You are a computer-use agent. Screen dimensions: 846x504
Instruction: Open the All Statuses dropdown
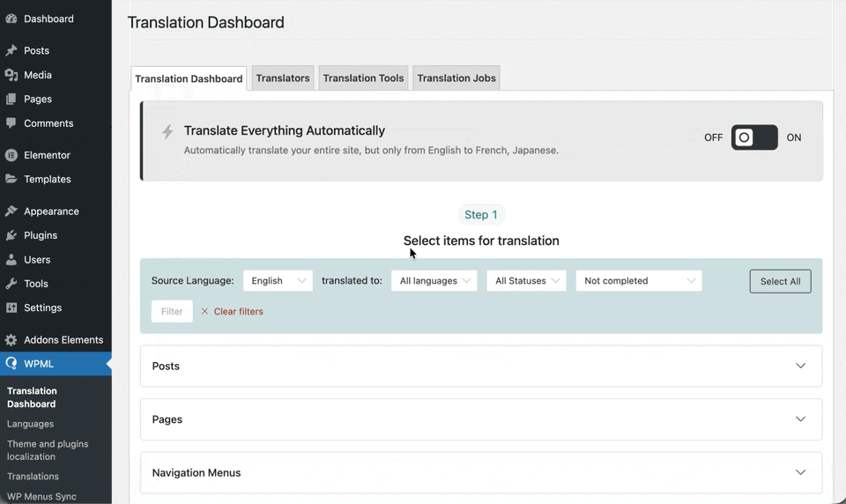pos(527,280)
